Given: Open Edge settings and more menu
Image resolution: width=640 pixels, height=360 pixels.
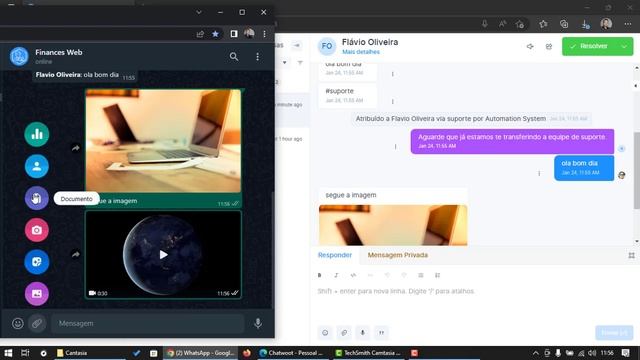Looking at the screenshot, I should [628, 24].
